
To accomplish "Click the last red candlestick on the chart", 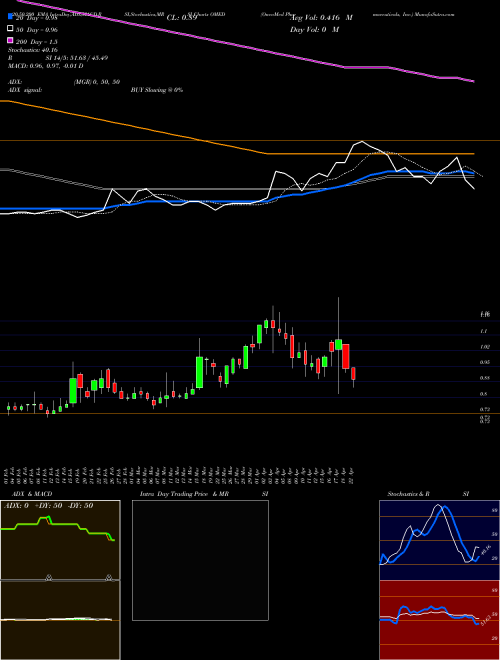I will pos(354,373).
